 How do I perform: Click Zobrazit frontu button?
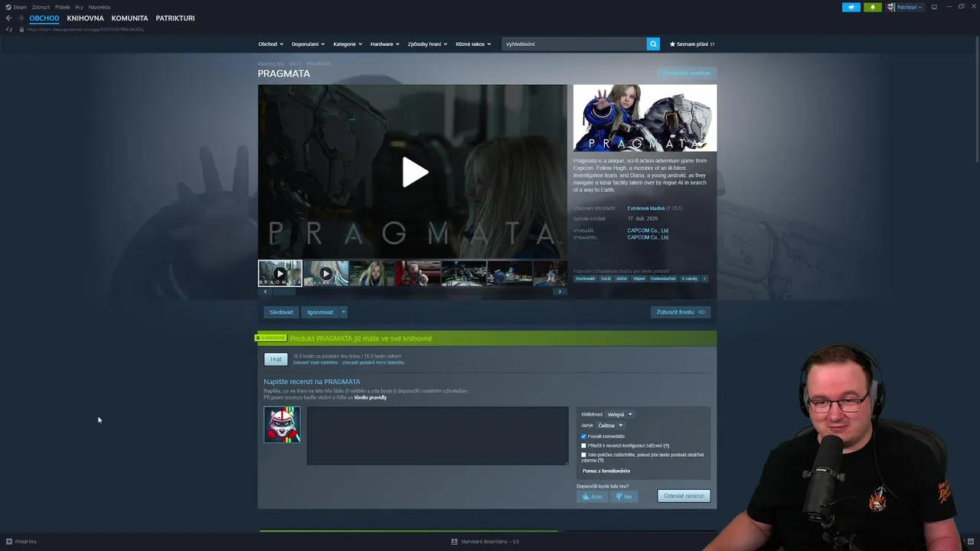point(680,312)
